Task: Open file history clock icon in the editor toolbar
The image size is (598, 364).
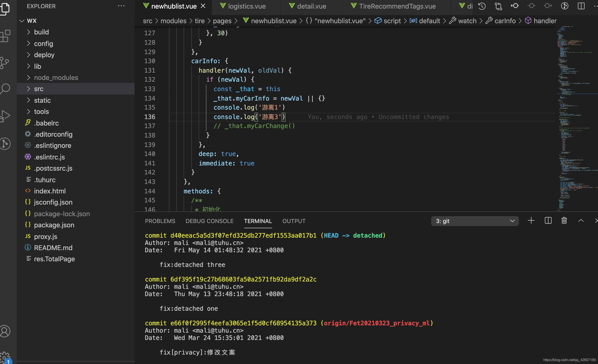Action: [x=482, y=6]
